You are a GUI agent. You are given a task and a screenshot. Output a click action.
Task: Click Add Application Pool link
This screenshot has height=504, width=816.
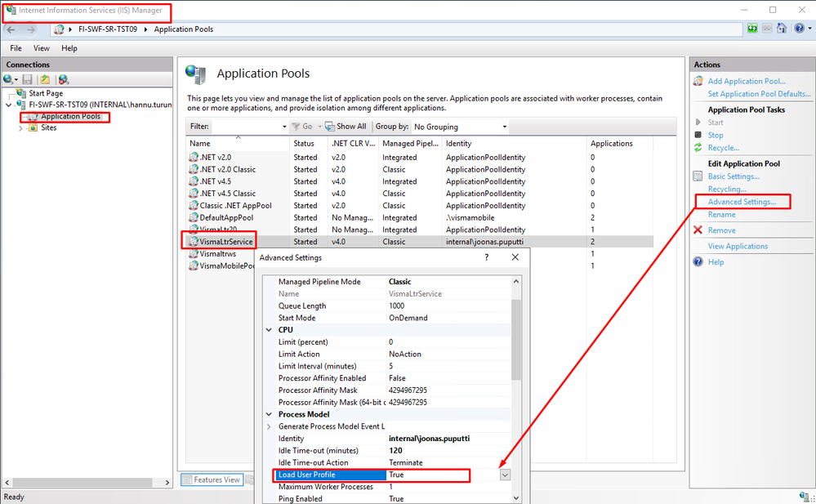747,81
